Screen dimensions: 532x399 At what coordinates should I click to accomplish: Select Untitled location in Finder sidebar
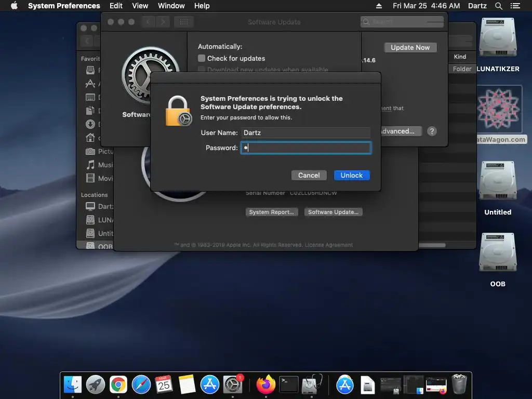pyautogui.click(x=99, y=233)
